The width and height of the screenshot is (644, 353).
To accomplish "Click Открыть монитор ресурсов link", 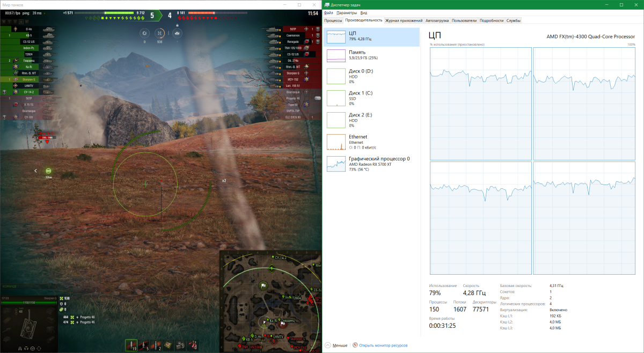I will [x=383, y=345].
